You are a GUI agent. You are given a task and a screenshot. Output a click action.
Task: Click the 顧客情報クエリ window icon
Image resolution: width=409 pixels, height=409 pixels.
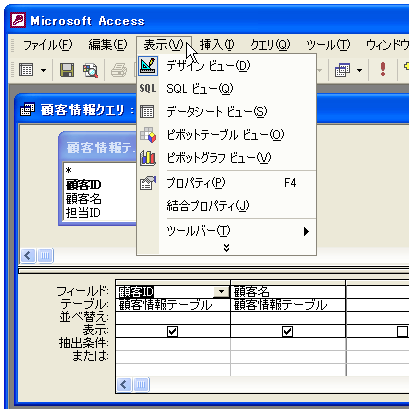pos(27,110)
